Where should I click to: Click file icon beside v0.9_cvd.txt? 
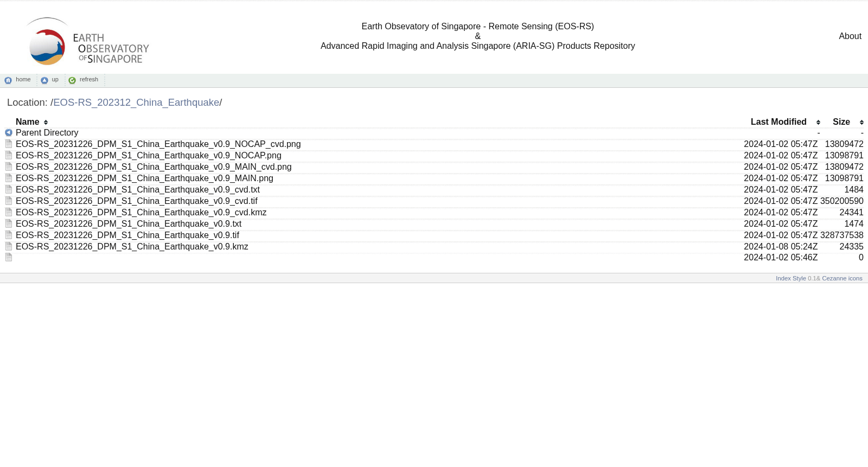9,189
